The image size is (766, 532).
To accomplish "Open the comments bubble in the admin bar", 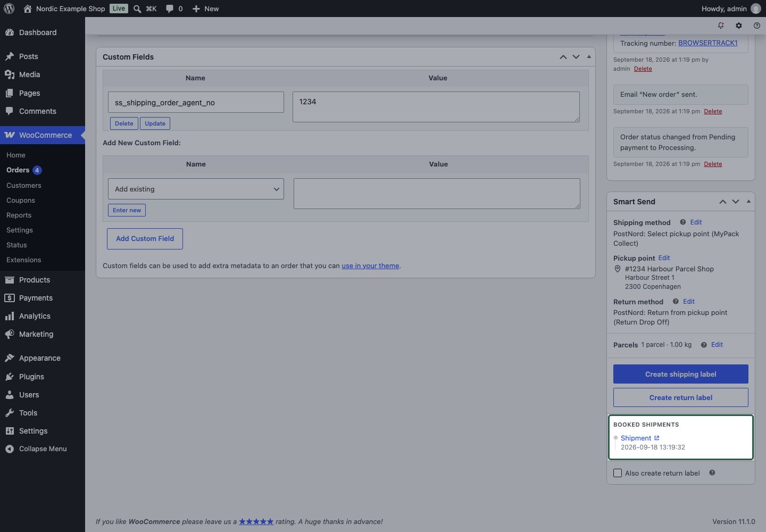I will [170, 9].
